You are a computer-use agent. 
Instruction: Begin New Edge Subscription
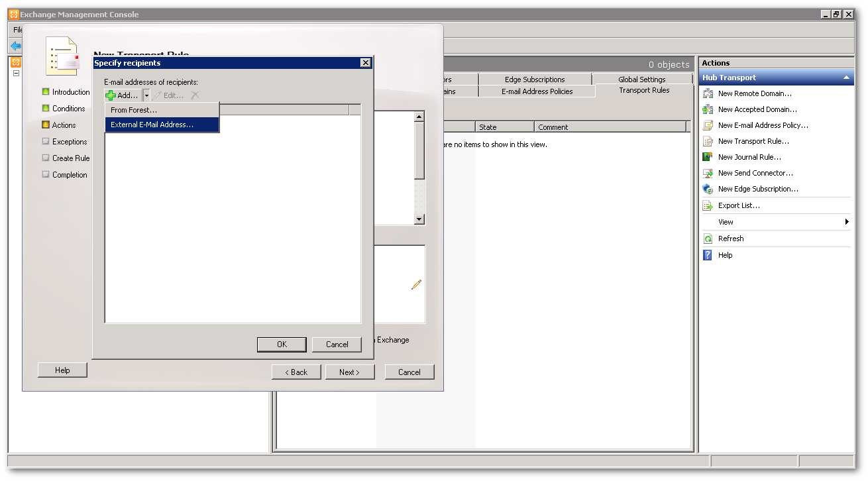(x=757, y=188)
